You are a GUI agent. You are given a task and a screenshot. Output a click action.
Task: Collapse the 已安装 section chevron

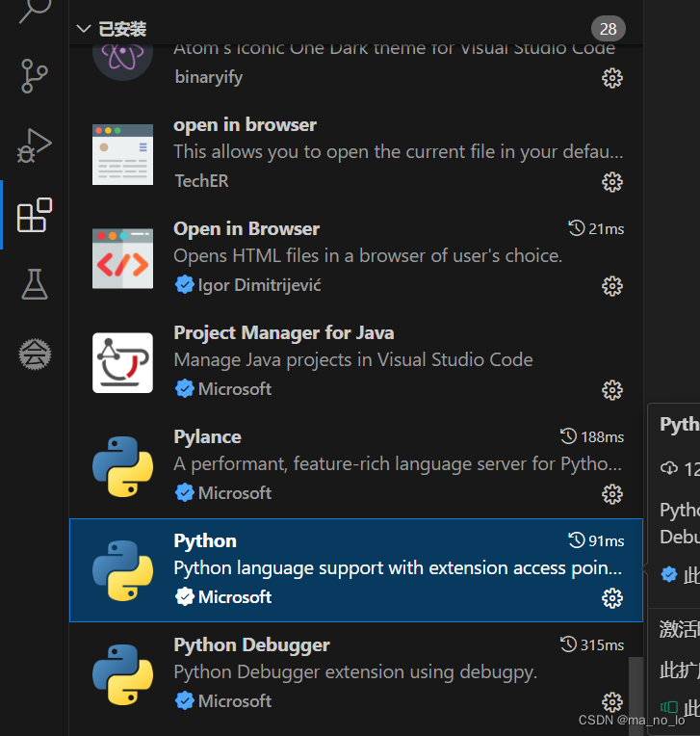pyautogui.click(x=84, y=29)
